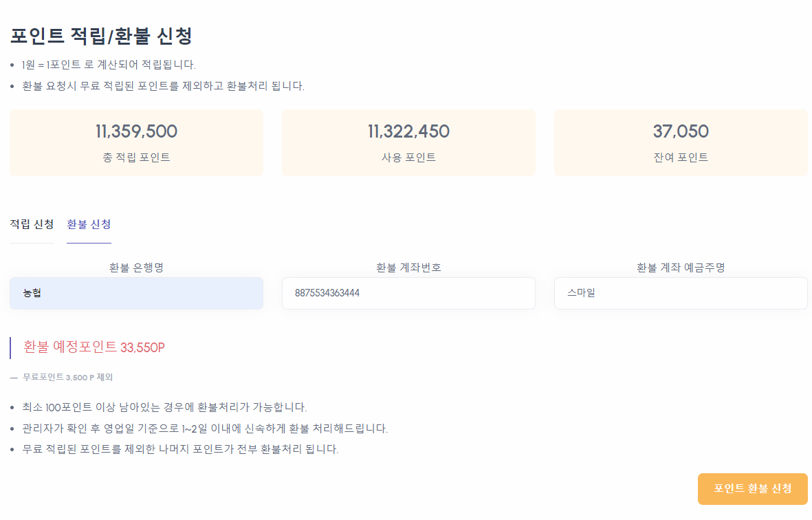Screen dimensions: 812x520
Task: Select the 환불 계좌 예금주명 field showing 스마일
Action: click(681, 292)
